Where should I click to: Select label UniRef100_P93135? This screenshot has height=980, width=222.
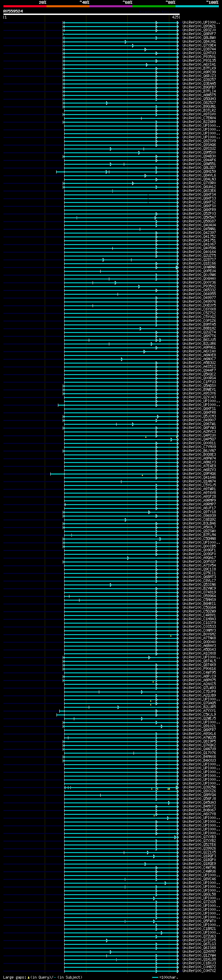coord(199,60)
